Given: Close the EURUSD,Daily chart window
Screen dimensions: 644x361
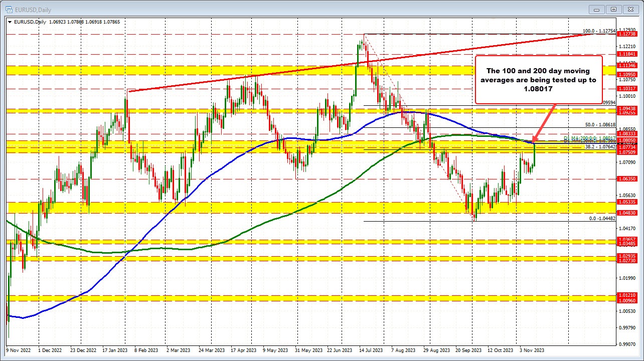Looking at the screenshot, I should (630, 9).
